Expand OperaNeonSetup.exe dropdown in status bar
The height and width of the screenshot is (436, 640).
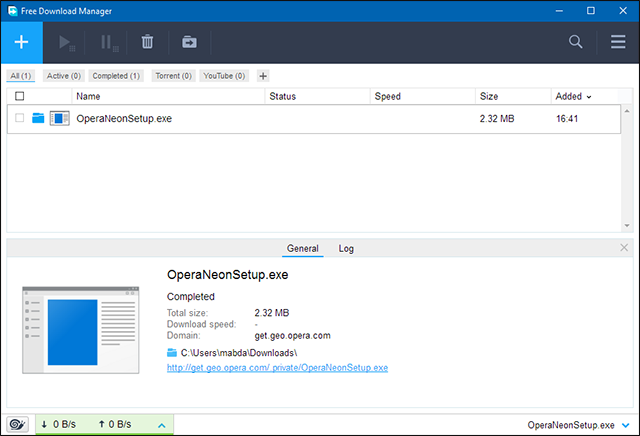[625, 425]
